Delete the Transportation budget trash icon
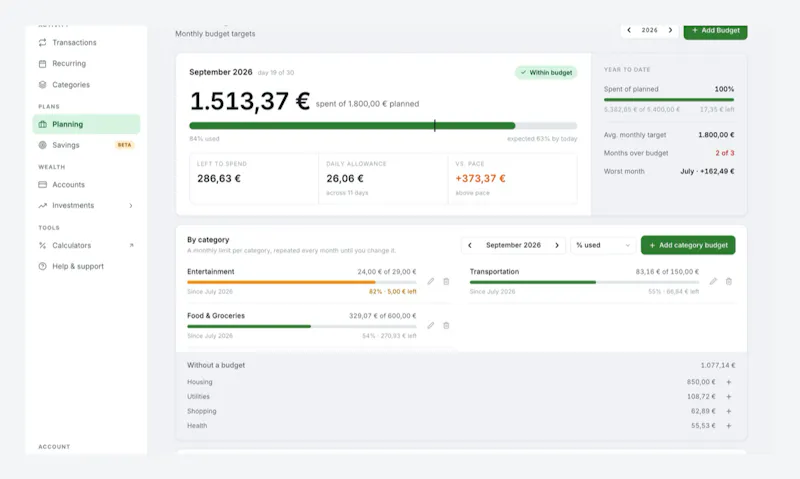 729,281
